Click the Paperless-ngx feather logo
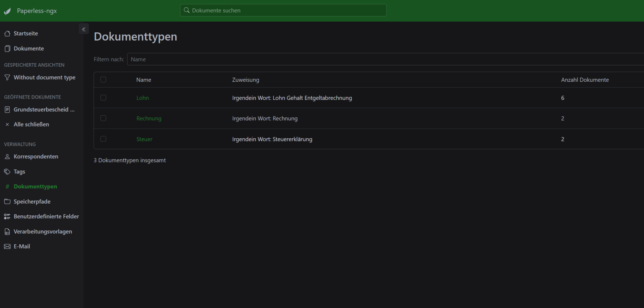 pos(7,10)
